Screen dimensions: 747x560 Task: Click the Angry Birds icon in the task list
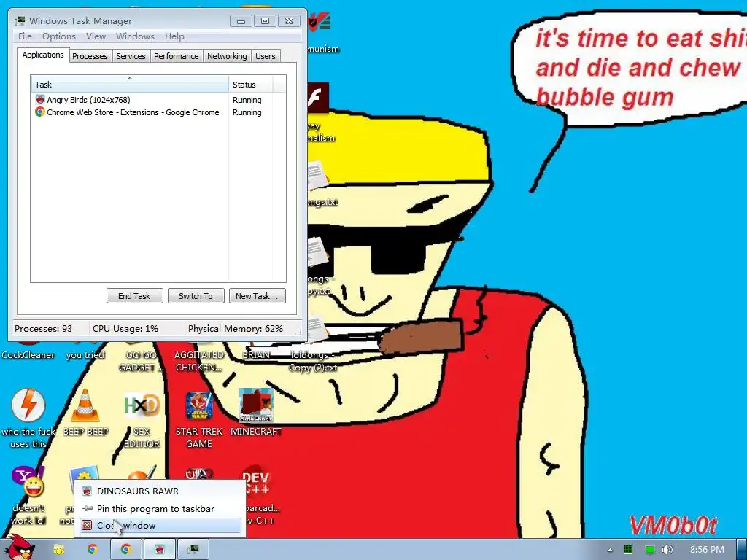tap(40, 99)
